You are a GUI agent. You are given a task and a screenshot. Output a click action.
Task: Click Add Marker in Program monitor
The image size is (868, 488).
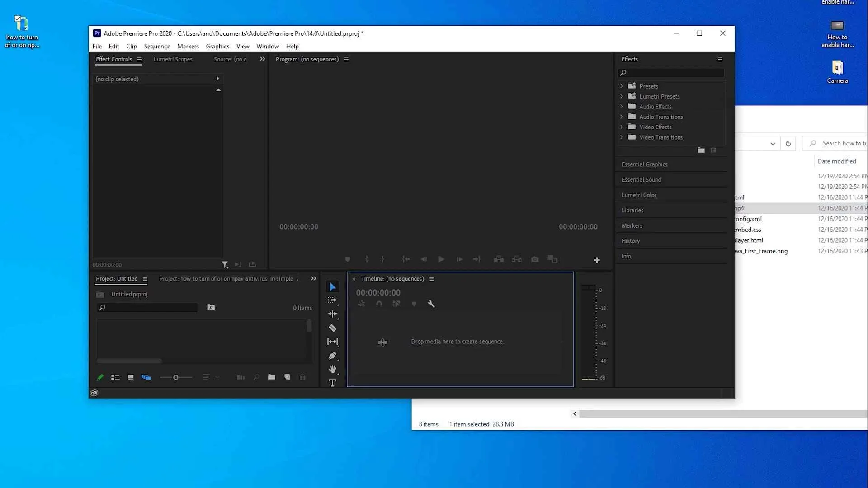point(348,259)
